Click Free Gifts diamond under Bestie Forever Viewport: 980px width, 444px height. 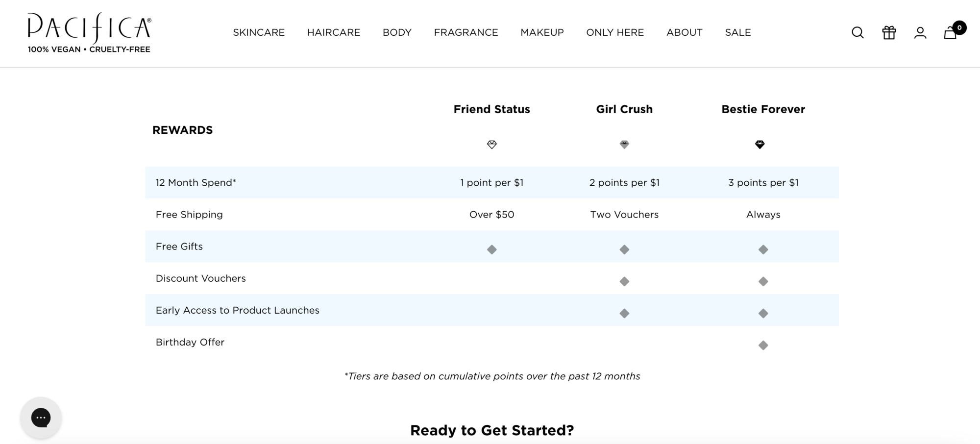pyautogui.click(x=763, y=249)
